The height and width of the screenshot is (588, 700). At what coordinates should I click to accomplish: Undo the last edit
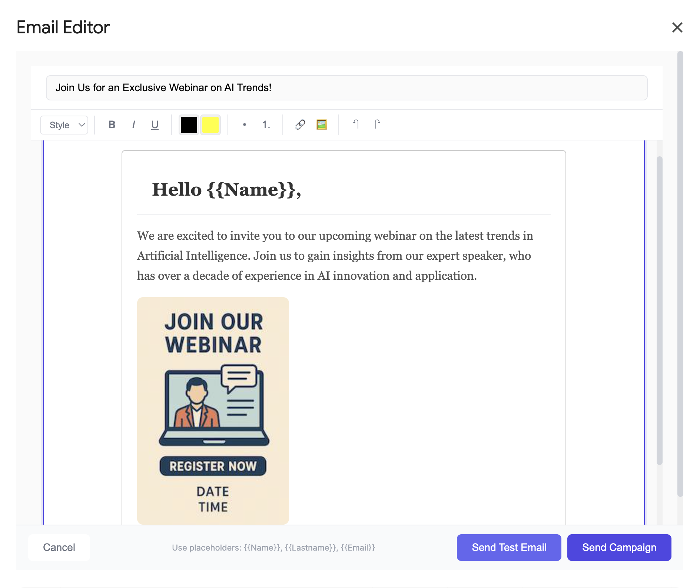coord(356,125)
